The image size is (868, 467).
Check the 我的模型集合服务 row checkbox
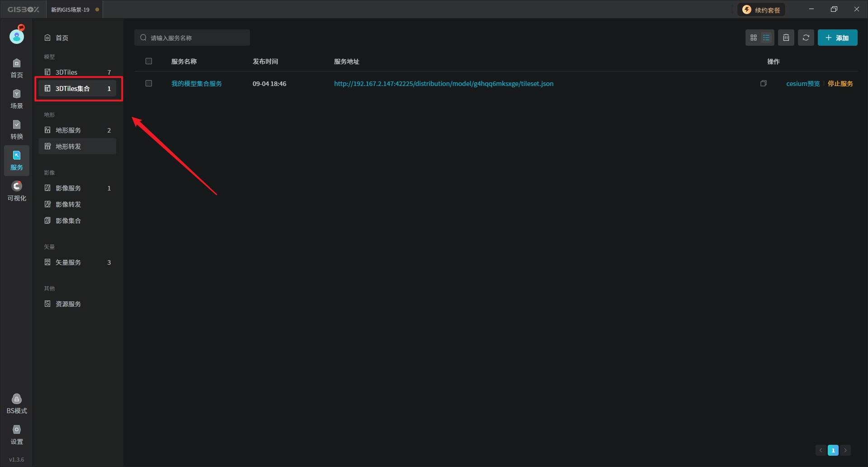pyautogui.click(x=149, y=84)
